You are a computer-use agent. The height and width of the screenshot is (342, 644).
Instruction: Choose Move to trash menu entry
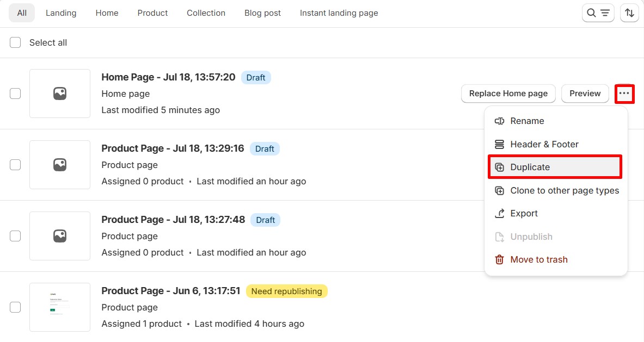tap(538, 260)
